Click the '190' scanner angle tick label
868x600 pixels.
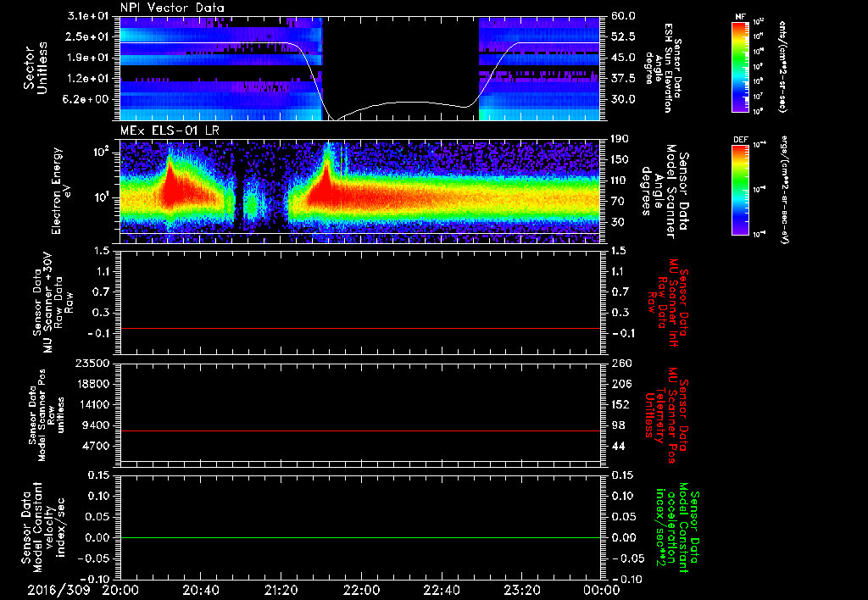pyautogui.click(x=620, y=139)
